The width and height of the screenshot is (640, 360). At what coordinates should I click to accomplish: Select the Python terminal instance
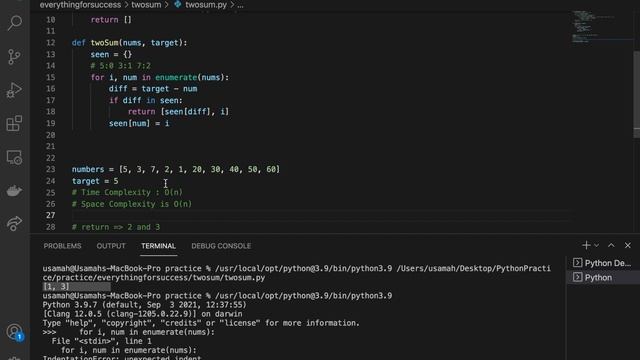pos(602,278)
